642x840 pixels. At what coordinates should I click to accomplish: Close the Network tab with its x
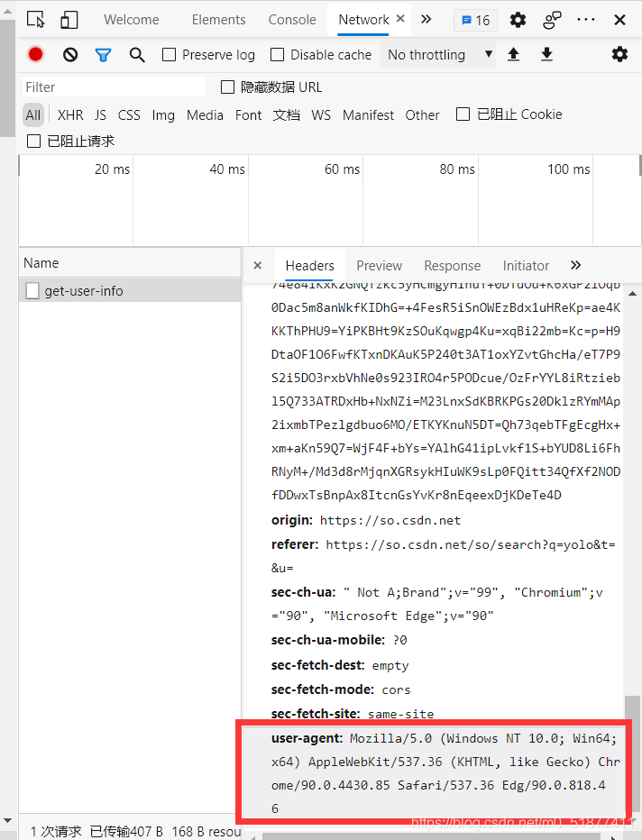tap(400, 19)
